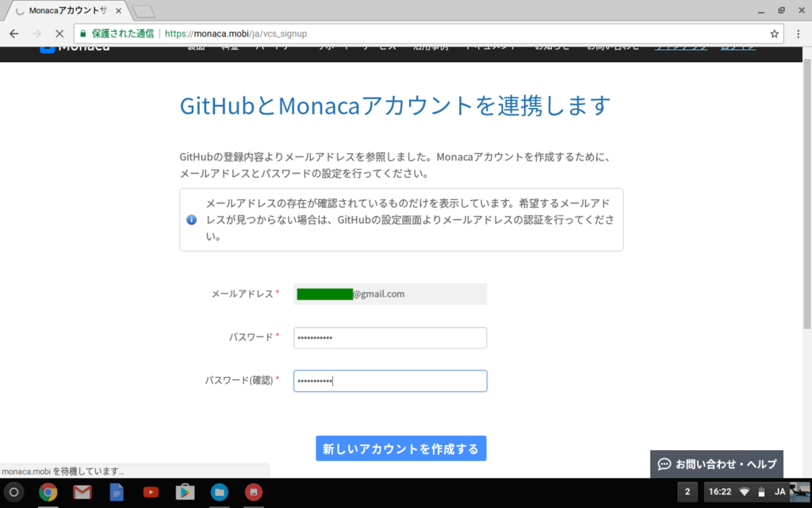Go back with the browser back arrow
The image size is (812, 508).
tap(14, 33)
